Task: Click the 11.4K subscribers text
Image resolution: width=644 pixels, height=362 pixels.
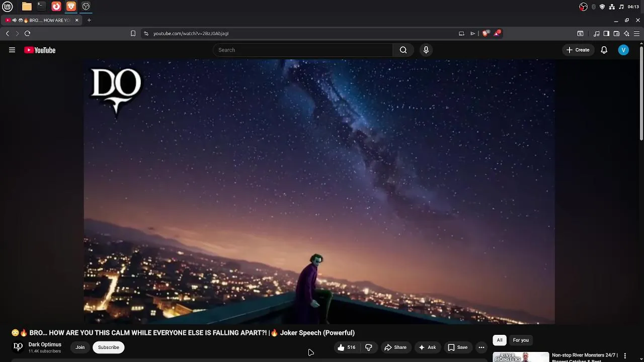Action: pos(45,351)
